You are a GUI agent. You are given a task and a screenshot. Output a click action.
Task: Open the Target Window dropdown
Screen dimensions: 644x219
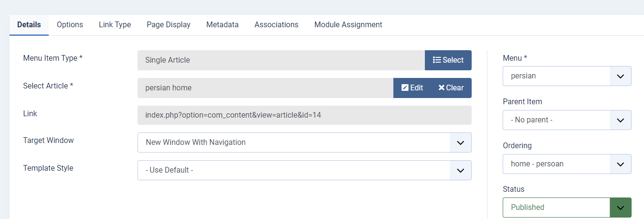[x=305, y=142]
